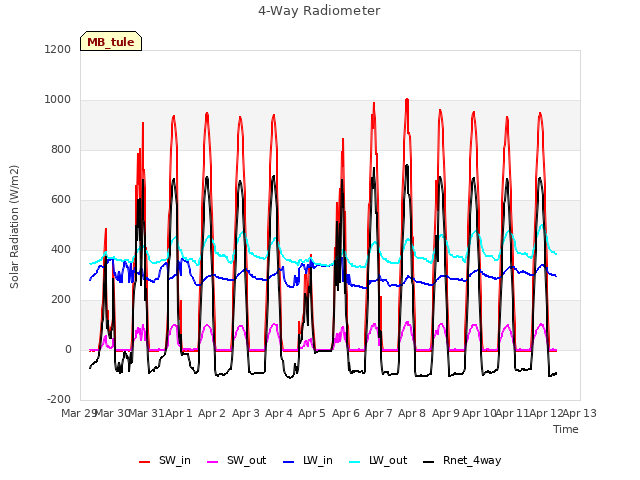Image resolution: width=640 pixels, height=480 pixels.
Task: Click the Apr 13 x-axis label
Action: point(580,413)
